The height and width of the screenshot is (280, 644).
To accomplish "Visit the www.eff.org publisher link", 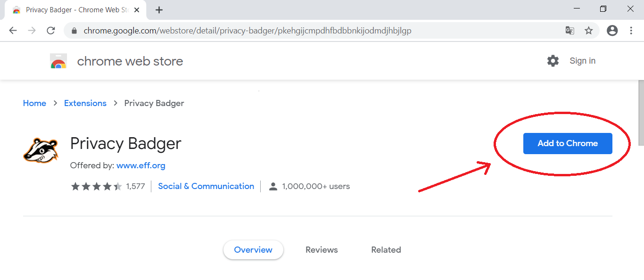I will (141, 165).
